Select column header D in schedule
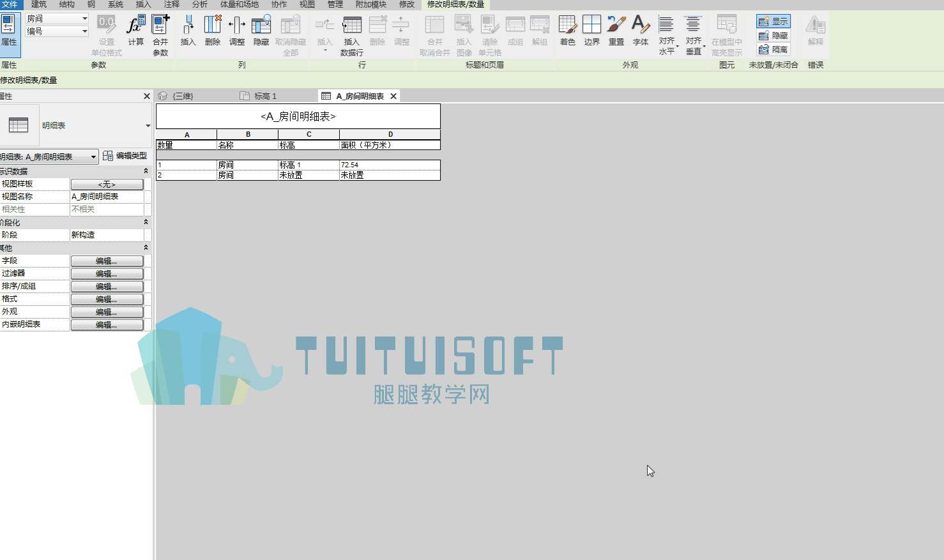The height and width of the screenshot is (560, 944). 390,135
